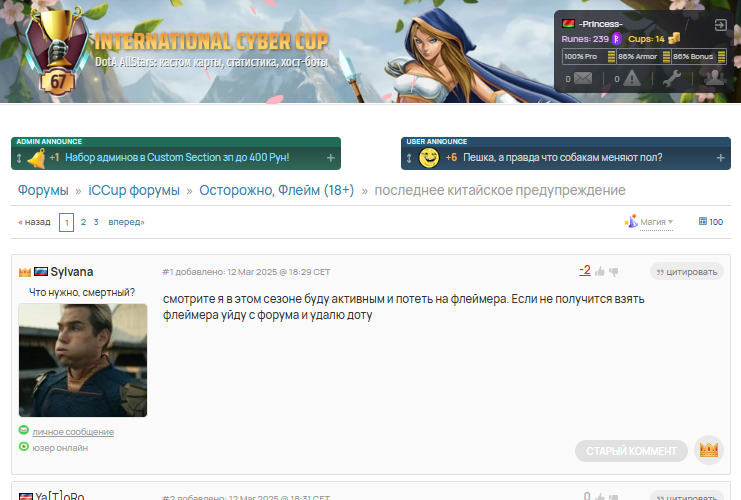Open the messages envelope icon

pyautogui.click(x=583, y=78)
